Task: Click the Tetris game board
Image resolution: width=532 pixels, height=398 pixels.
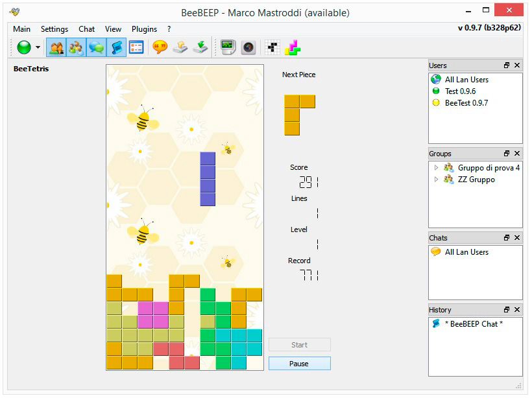Action: [x=185, y=217]
